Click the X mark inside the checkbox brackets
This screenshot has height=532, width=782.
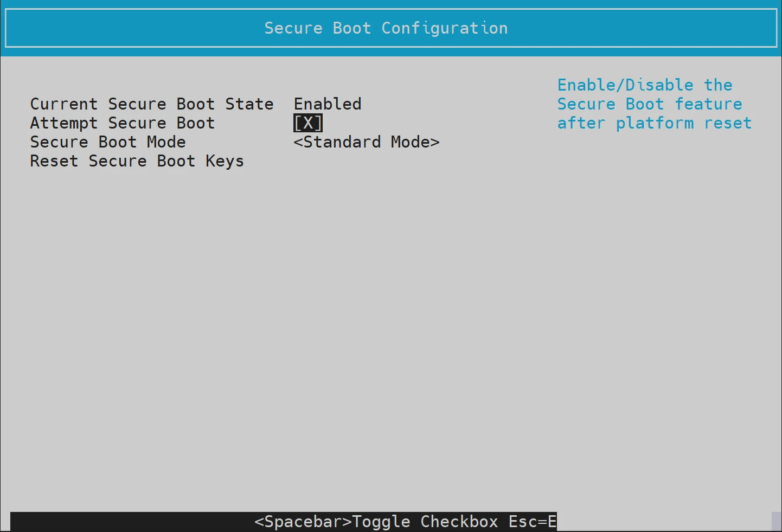308,123
